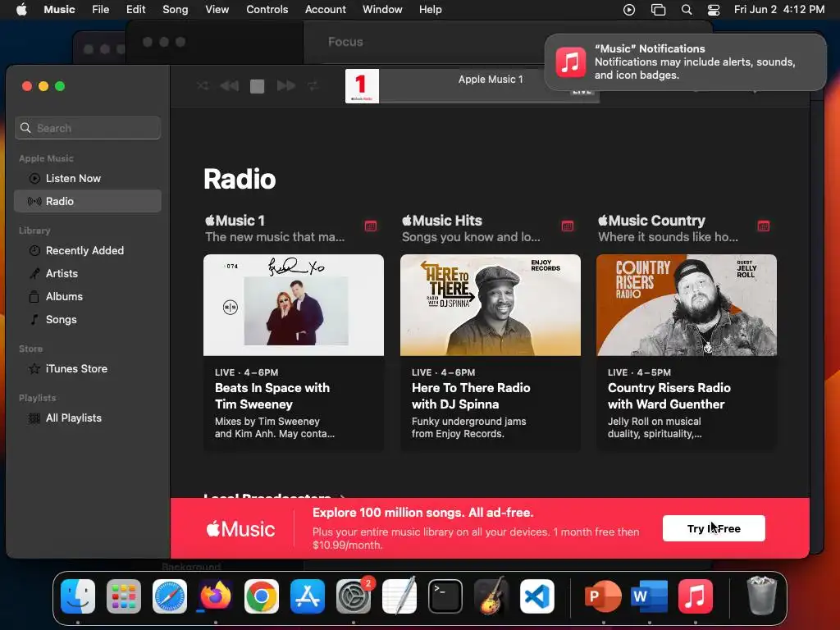This screenshot has height=630, width=840.
Task: Toggle shuffle in the playback toolbar
Action: (203, 85)
